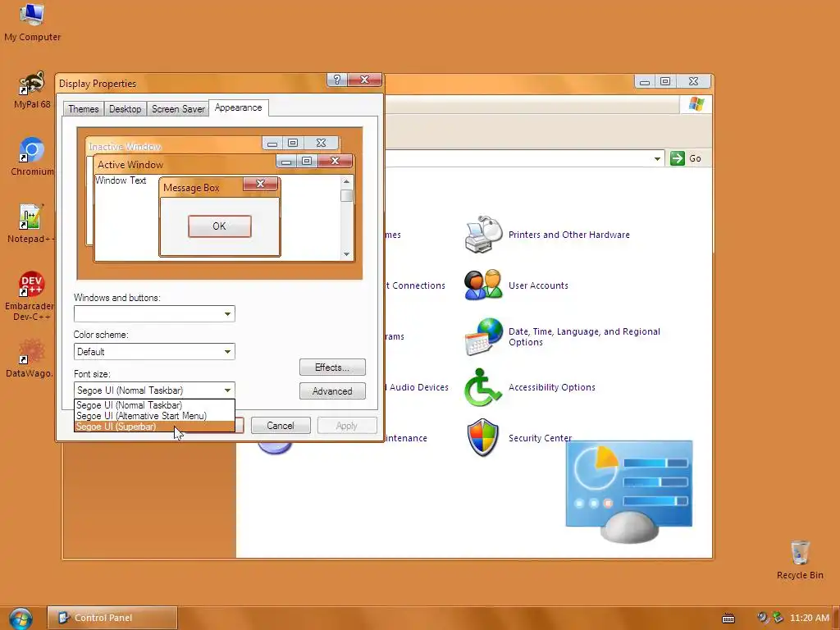Click Printers and Other Hardware icon
This screenshot has height=630, width=840.
point(483,235)
